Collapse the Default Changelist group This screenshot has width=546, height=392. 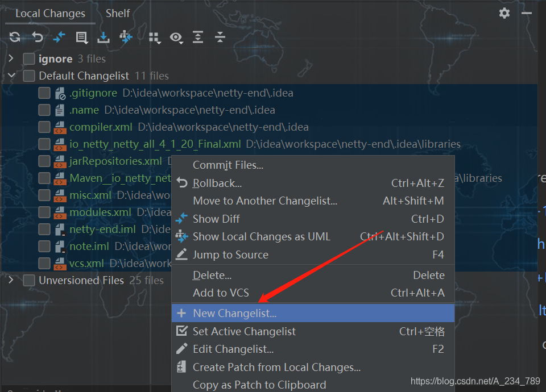tap(11, 76)
